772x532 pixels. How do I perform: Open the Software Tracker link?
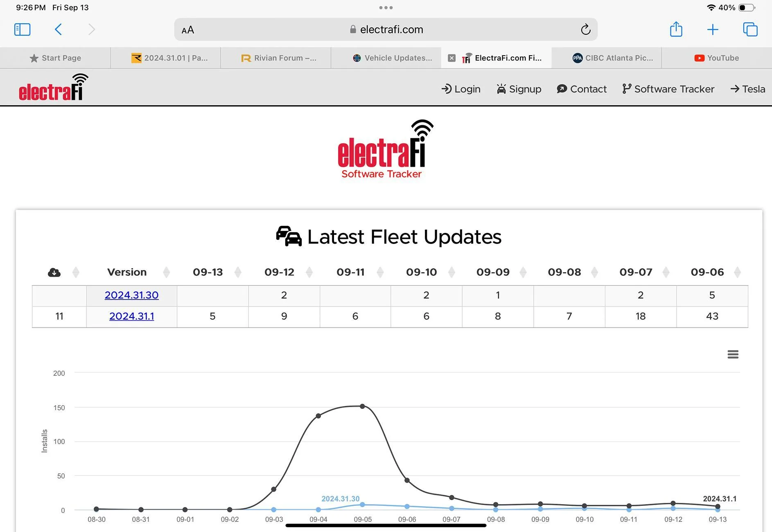click(668, 89)
